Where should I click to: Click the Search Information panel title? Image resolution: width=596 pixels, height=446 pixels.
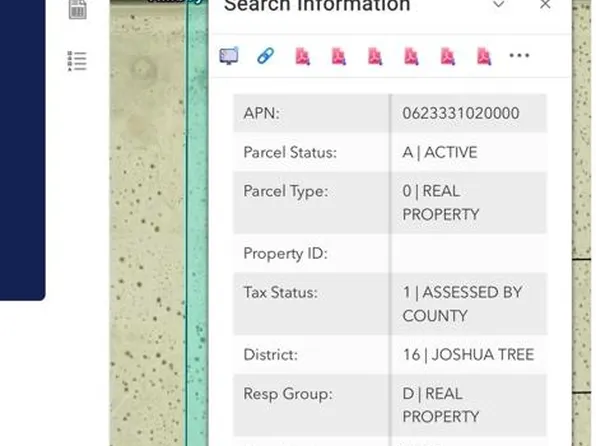(x=317, y=5)
